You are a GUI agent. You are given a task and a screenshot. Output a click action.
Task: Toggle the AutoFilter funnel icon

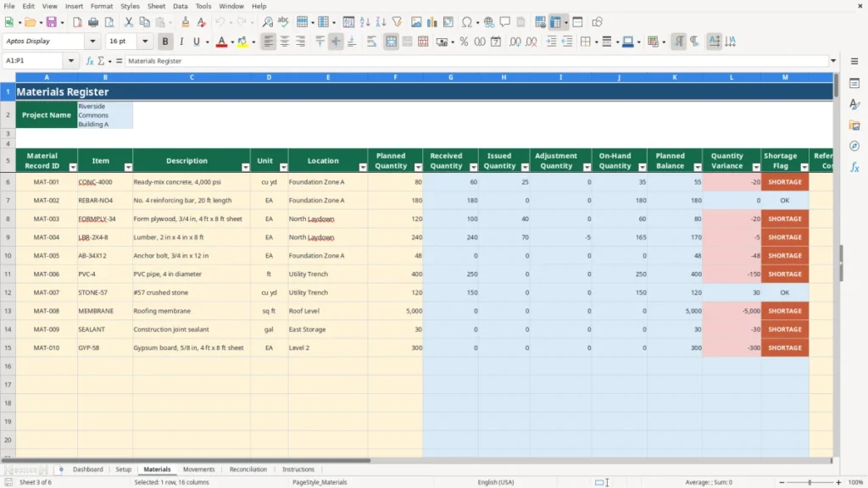tap(397, 22)
